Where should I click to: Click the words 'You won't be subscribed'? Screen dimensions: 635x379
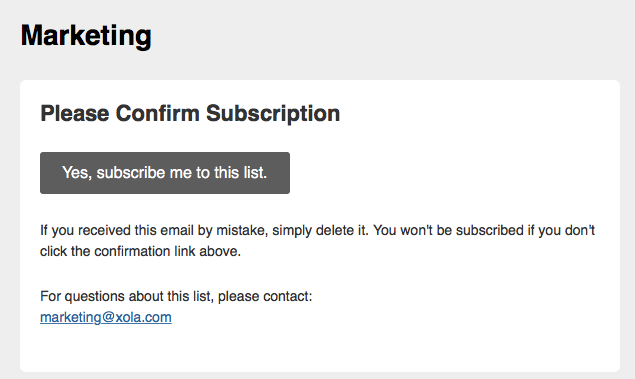(x=448, y=230)
